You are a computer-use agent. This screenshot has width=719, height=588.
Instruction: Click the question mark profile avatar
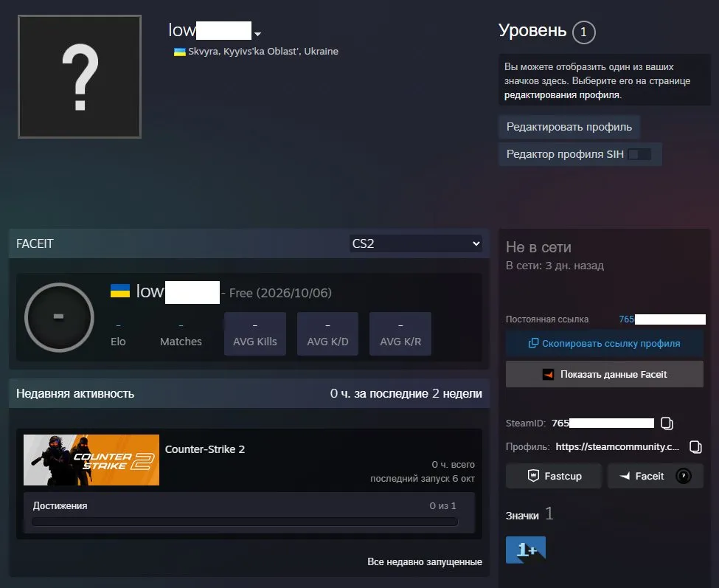[x=80, y=77]
